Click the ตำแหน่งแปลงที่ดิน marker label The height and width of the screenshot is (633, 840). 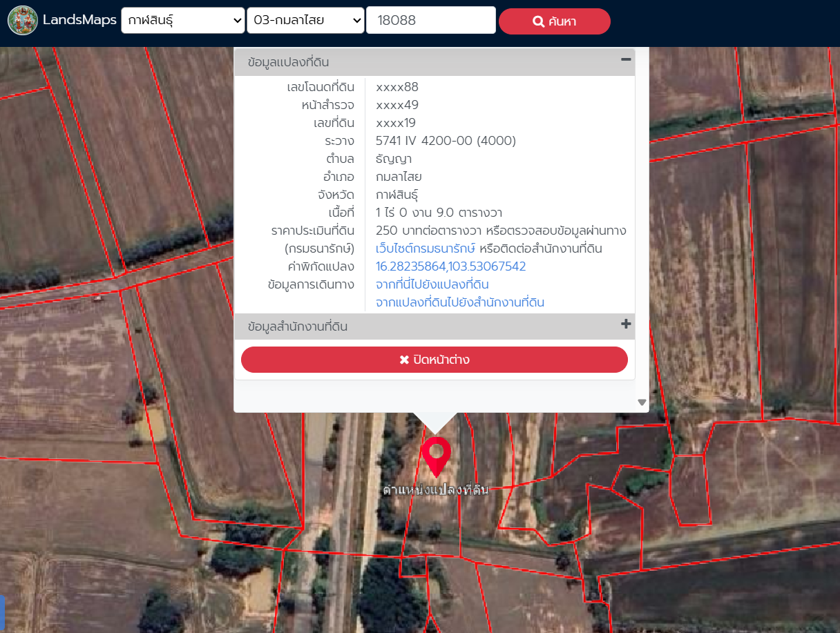coord(436,490)
